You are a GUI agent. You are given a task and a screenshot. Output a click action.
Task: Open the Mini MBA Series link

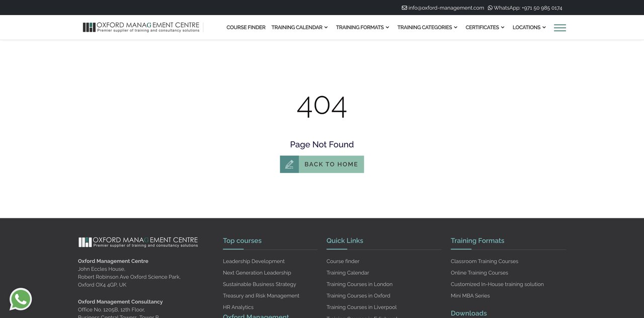click(470, 296)
